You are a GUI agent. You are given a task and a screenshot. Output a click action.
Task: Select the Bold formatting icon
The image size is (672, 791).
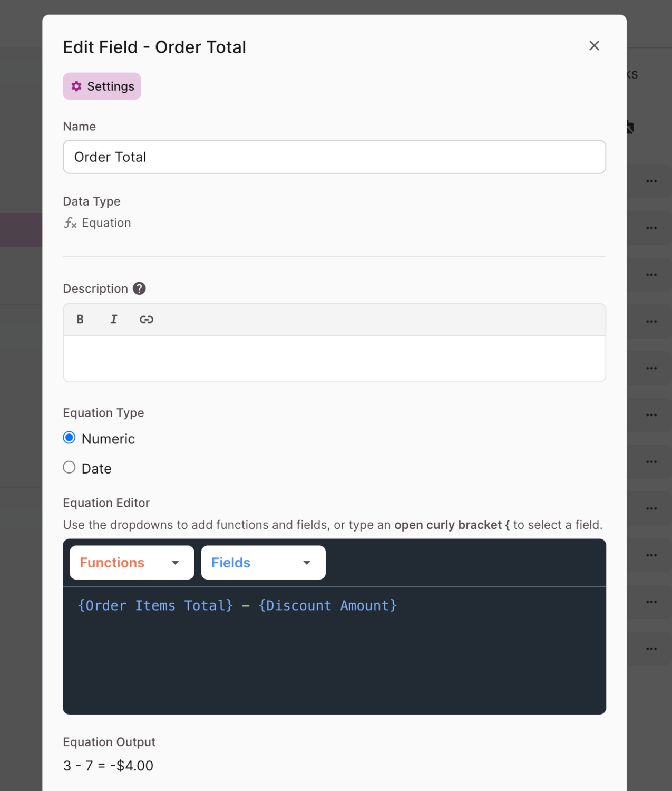80,319
